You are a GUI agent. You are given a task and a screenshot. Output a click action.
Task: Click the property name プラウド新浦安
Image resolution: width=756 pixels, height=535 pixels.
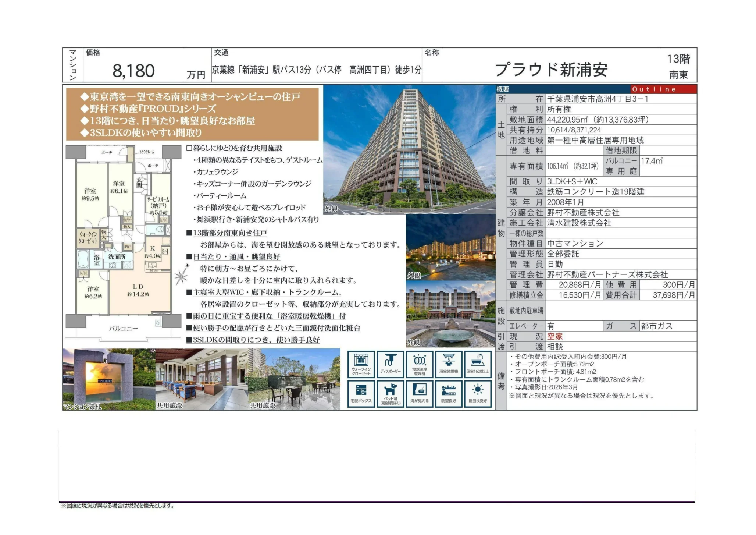(551, 70)
